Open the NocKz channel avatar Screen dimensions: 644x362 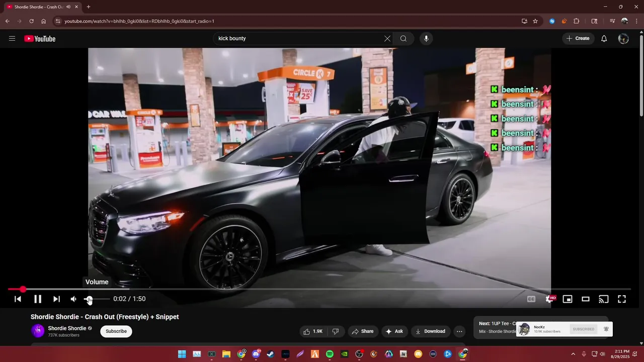click(x=524, y=329)
